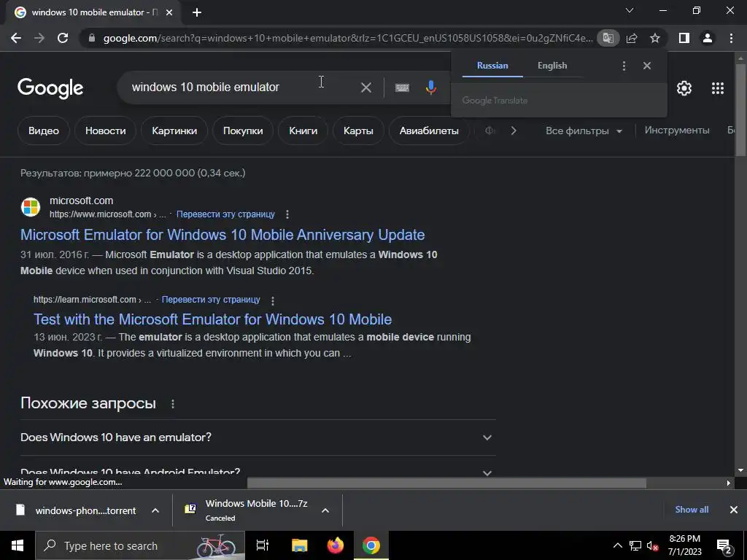Viewport: 747px width, 560px height.
Task: Click the horizontal scrollbar
Action: click(x=446, y=483)
